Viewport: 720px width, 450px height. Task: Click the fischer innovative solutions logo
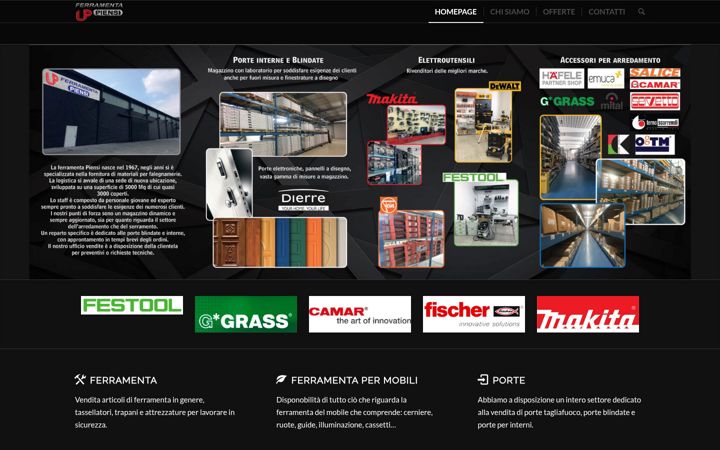473,314
